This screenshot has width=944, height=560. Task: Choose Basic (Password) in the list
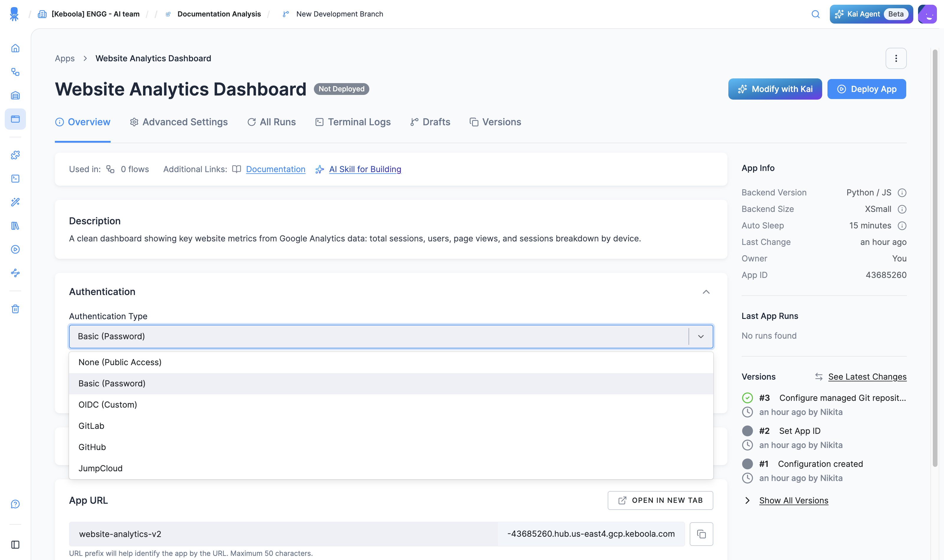click(391, 383)
